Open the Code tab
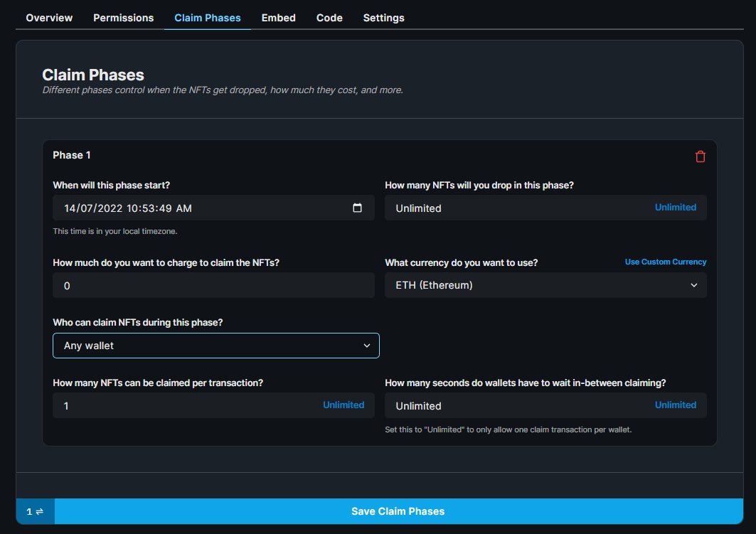This screenshot has width=756, height=534. point(329,18)
